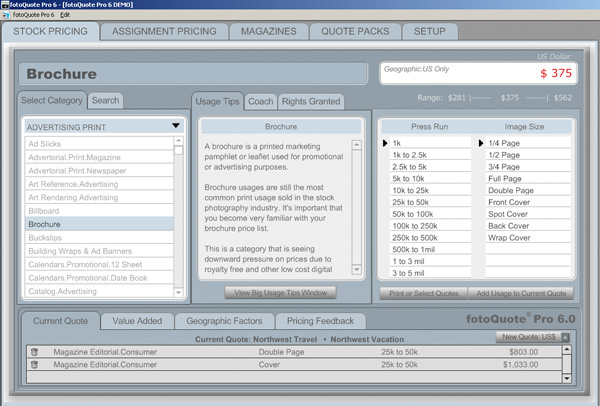The height and width of the screenshot is (406, 600).
Task: Click trash icon beside the Cover quote
Action: click(x=34, y=366)
